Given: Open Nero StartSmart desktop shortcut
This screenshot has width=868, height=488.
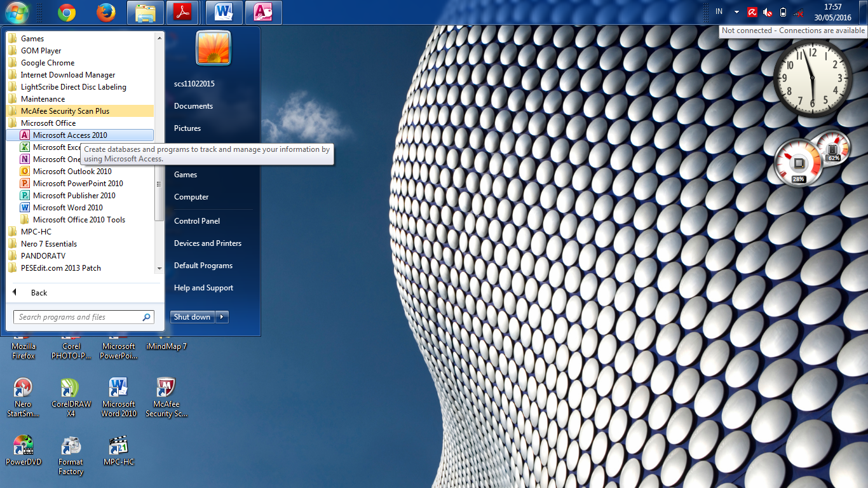Looking at the screenshot, I should 23,398.
